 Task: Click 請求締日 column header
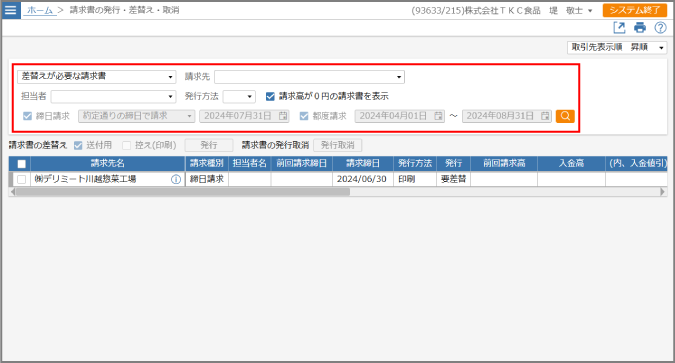coord(363,164)
